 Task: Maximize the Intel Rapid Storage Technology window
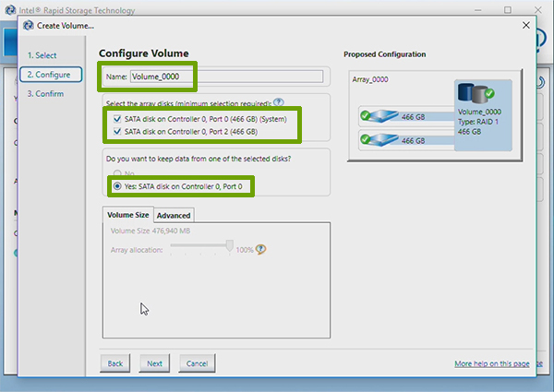pyautogui.click(x=508, y=10)
